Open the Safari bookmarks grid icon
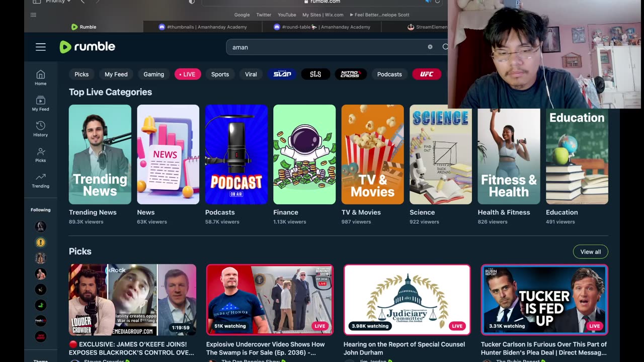 pos(33,15)
